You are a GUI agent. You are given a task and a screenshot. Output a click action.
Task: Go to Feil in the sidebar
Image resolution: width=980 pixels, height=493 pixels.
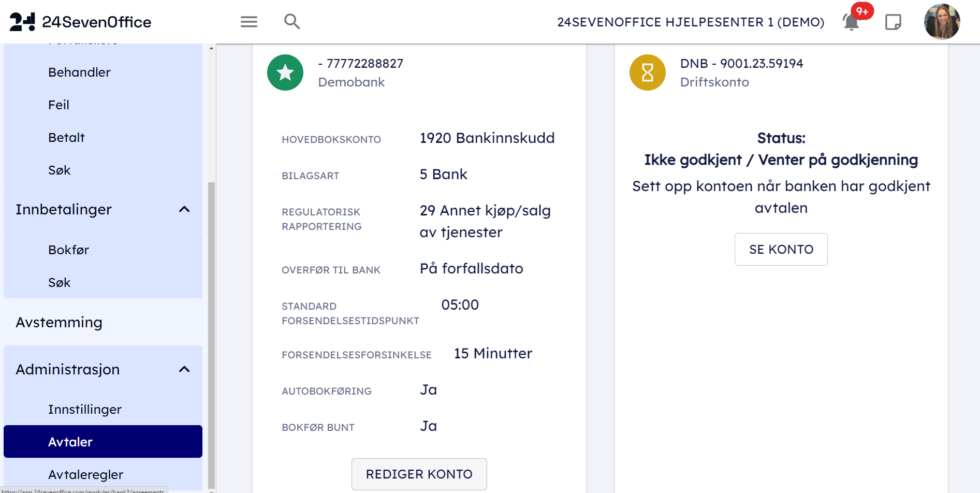point(58,105)
